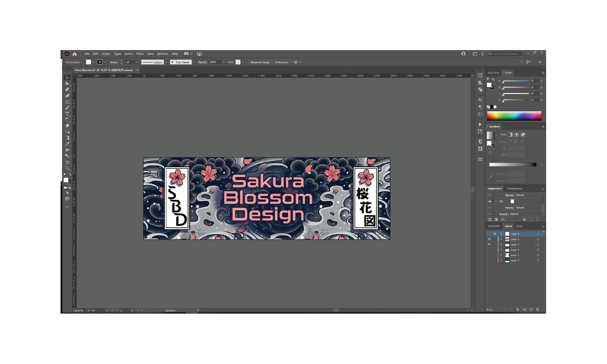
Task: Hide Layer 6 using its eye icon
Action: [489, 239]
